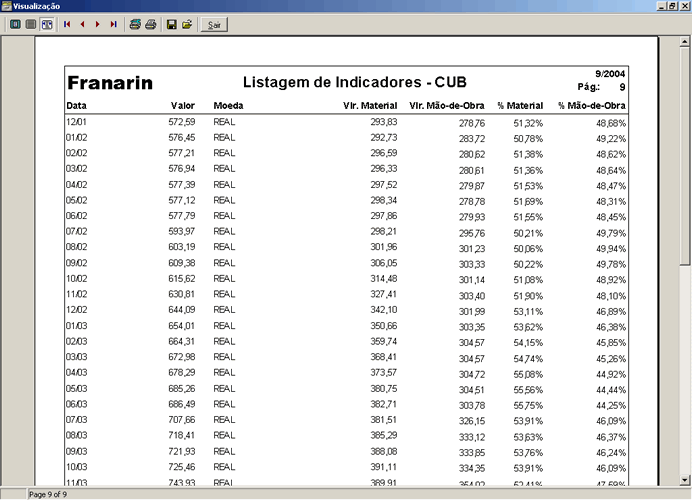Click the percentage 48,31%

pyautogui.click(x=611, y=201)
